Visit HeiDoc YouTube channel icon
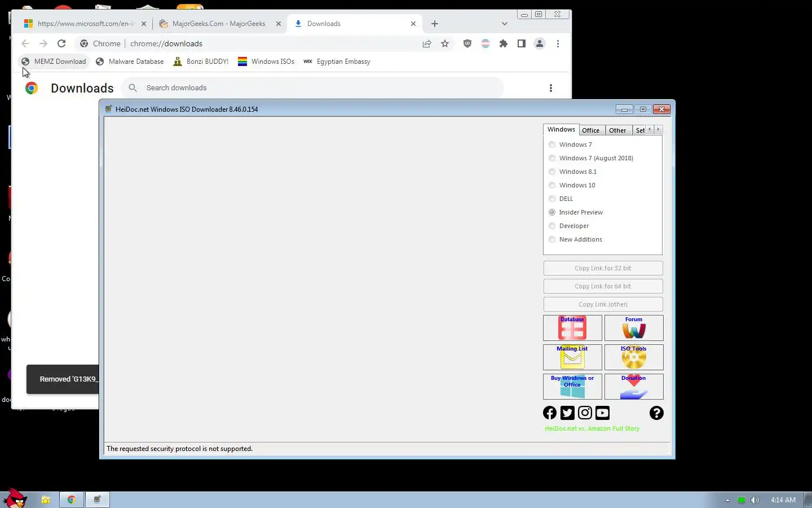This screenshot has height=508, width=812. [602, 413]
